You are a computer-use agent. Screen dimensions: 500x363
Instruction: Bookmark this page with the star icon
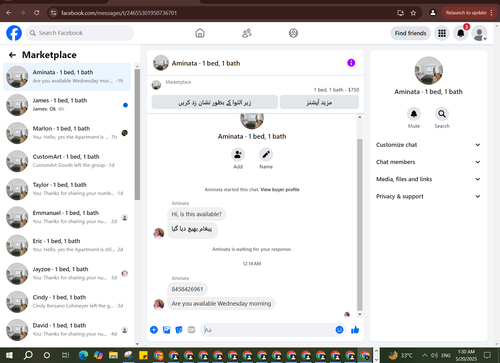point(413,13)
